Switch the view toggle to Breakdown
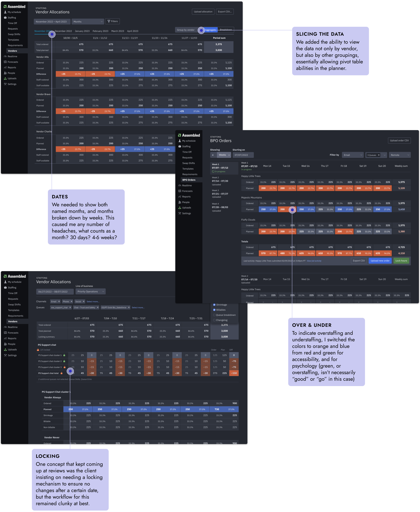The height and width of the screenshot is (512, 420). [x=226, y=30]
